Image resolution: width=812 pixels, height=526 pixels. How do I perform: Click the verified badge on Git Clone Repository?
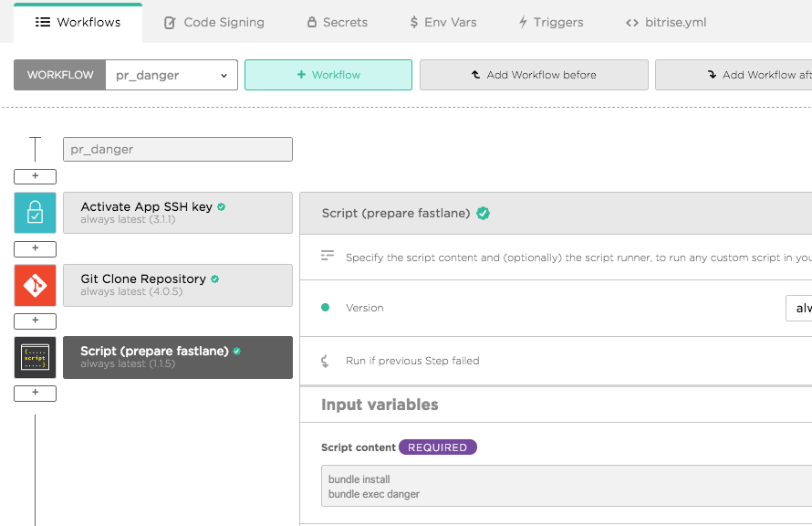coord(215,279)
